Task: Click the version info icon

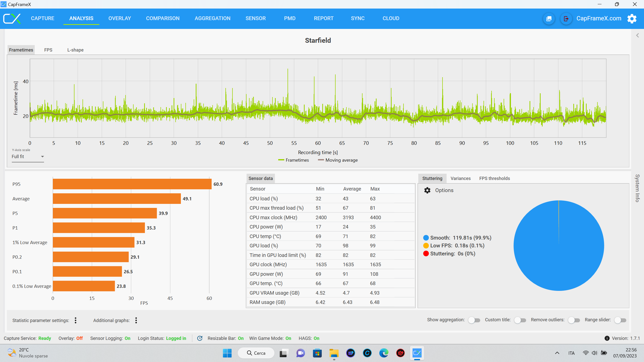Action: pos(607,338)
